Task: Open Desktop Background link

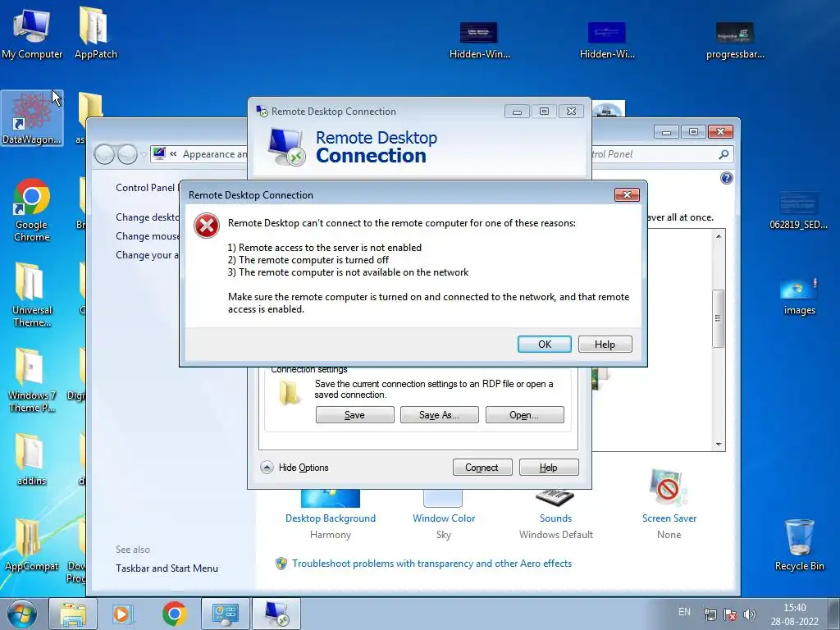Action: pos(331,518)
